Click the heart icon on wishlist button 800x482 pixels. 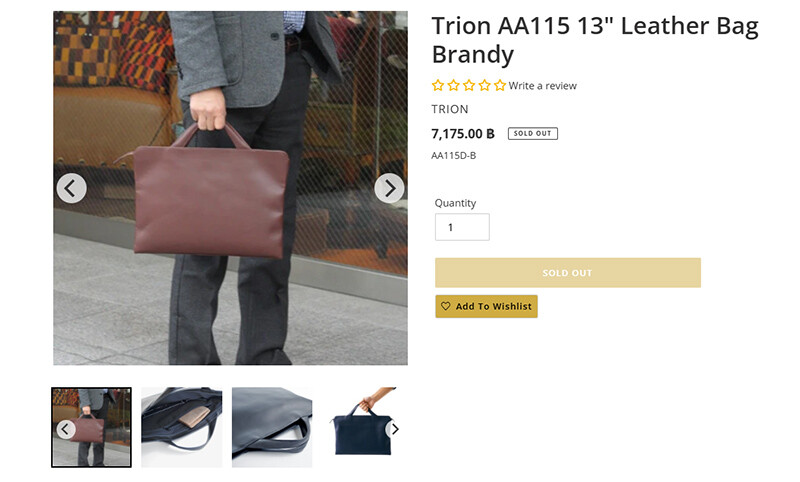[445, 306]
